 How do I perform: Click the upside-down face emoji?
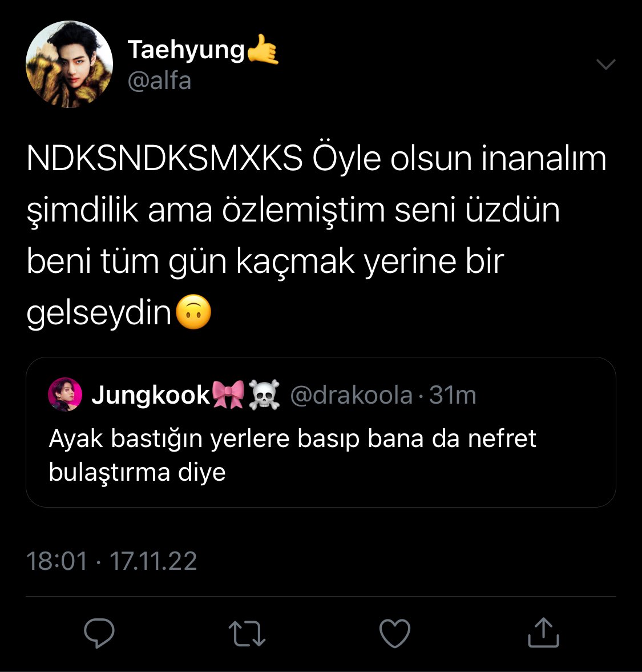193,312
